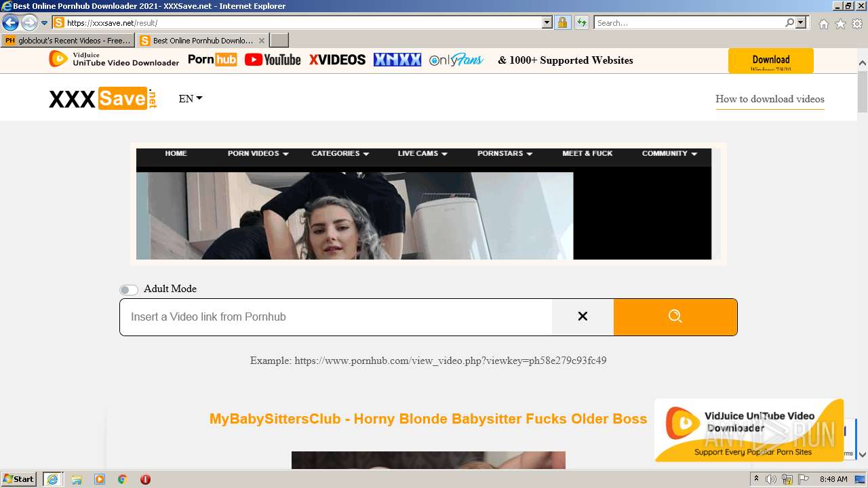Screen dimensions: 868x488
Task: Click Internet Explorer taskbar icon
Action: (52, 479)
